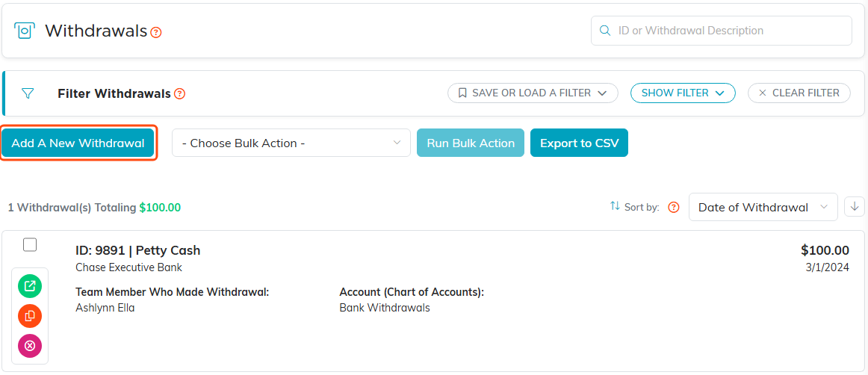Select checkbox for withdrawal ID 9891
The width and height of the screenshot is (868, 375).
tap(30, 244)
